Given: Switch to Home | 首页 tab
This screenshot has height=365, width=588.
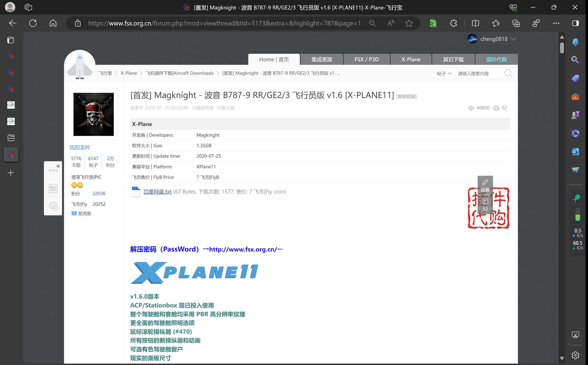Looking at the screenshot, I should tap(274, 59).
